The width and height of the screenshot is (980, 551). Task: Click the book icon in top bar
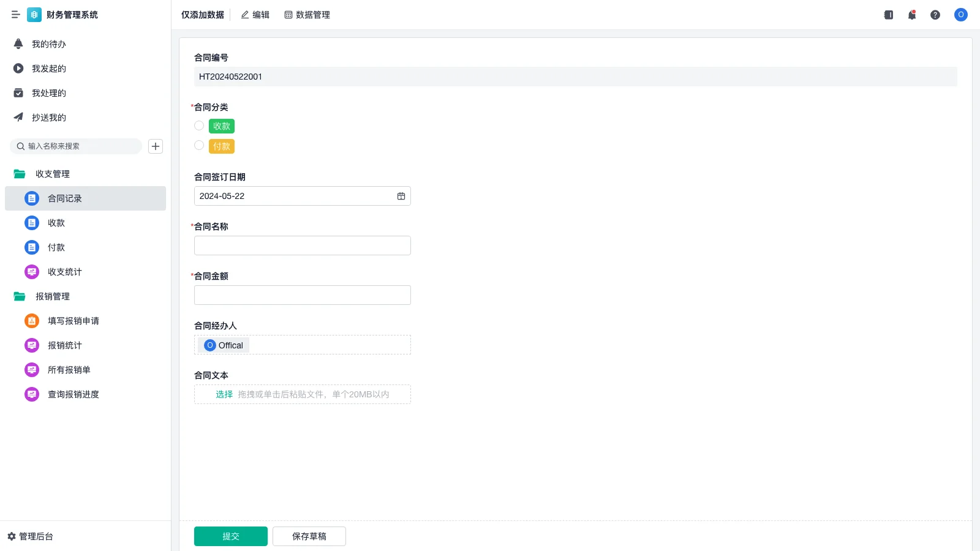[x=889, y=15]
